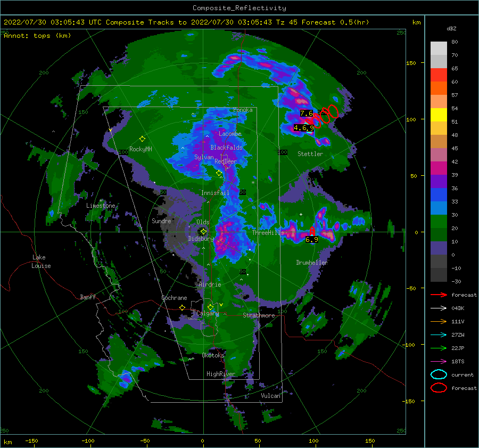Click the RedDeer city label

point(226,161)
